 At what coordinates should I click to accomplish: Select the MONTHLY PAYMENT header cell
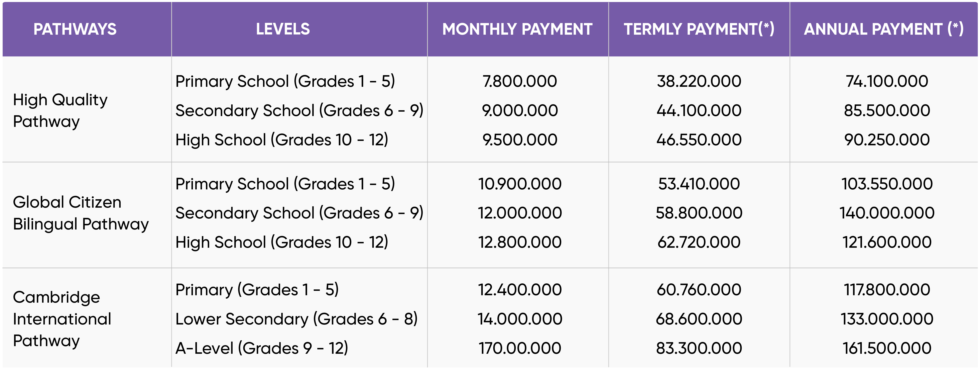[x=517, y=29]
